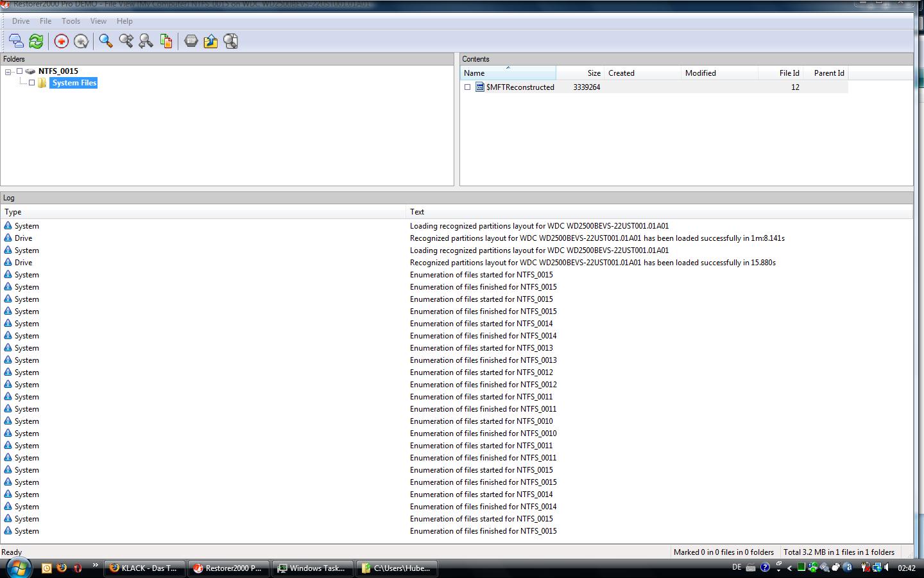Collapse the NTFS_0015 tree node
Image resolution: width=924 pixels, height=578 pixels.
click(x=8, y=72)
